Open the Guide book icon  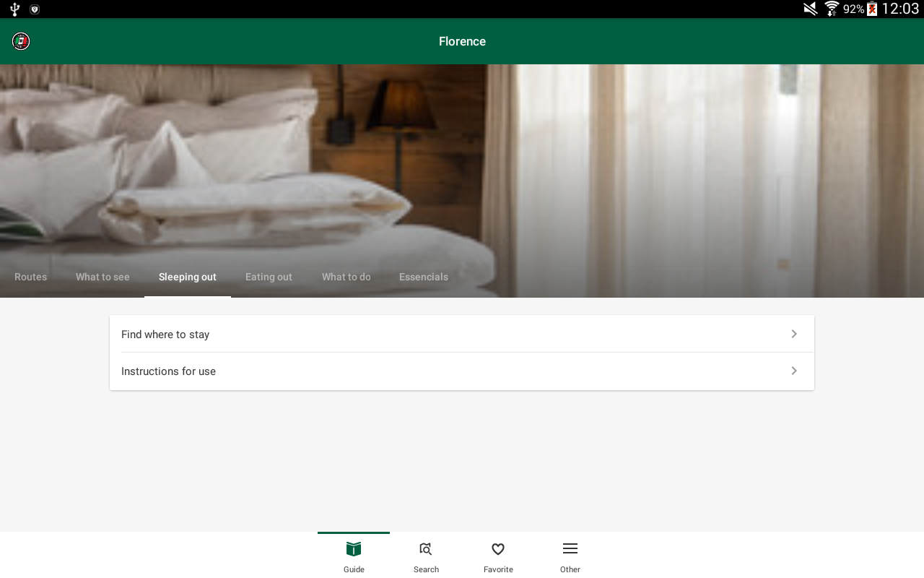pos(354,549)
